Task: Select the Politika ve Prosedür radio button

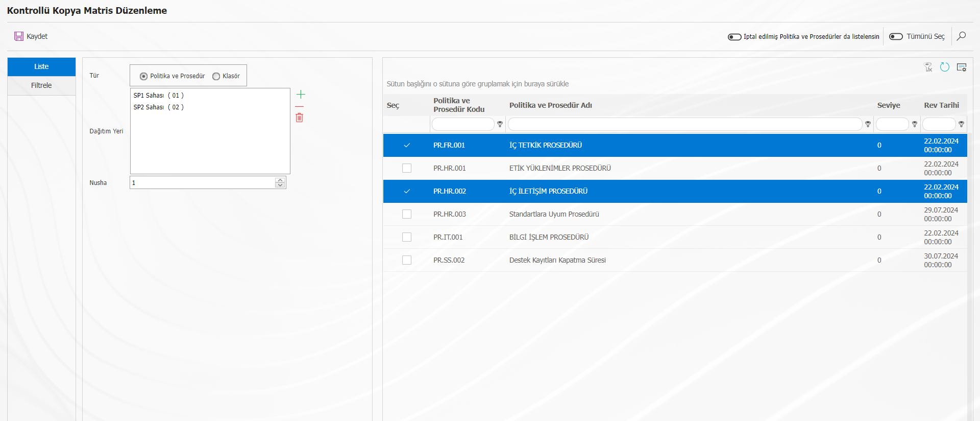Action: click(x=143, y=76)
